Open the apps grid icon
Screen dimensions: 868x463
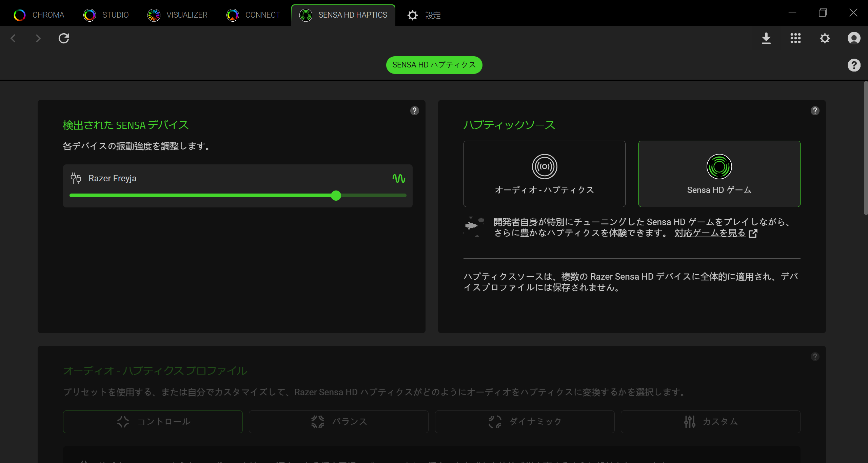click(x=795, y=38)
